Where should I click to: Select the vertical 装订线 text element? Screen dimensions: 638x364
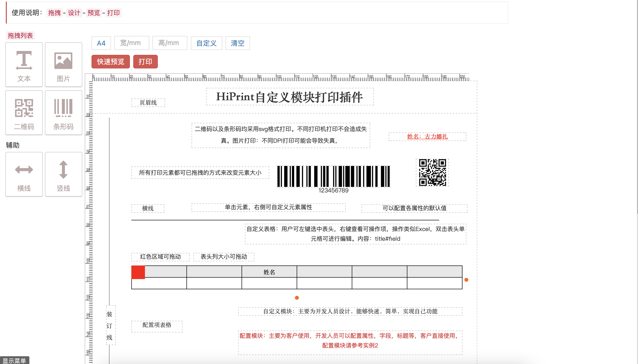(x=110, y=325)
